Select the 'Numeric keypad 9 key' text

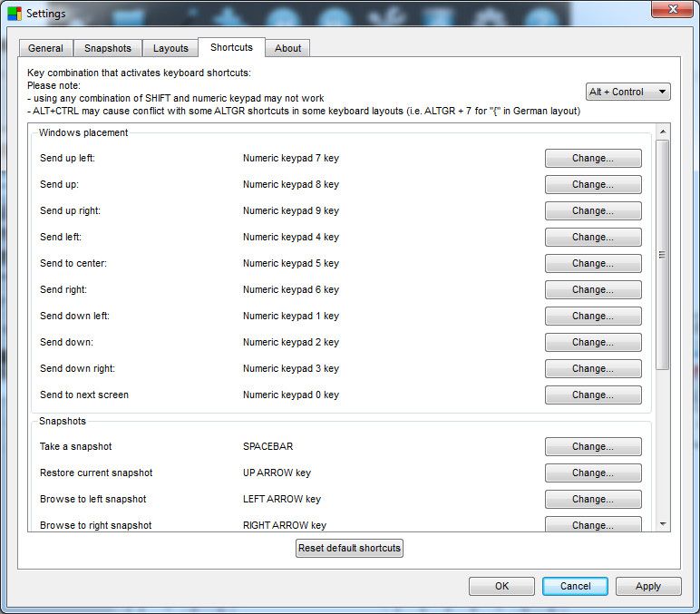coord(291,210)
